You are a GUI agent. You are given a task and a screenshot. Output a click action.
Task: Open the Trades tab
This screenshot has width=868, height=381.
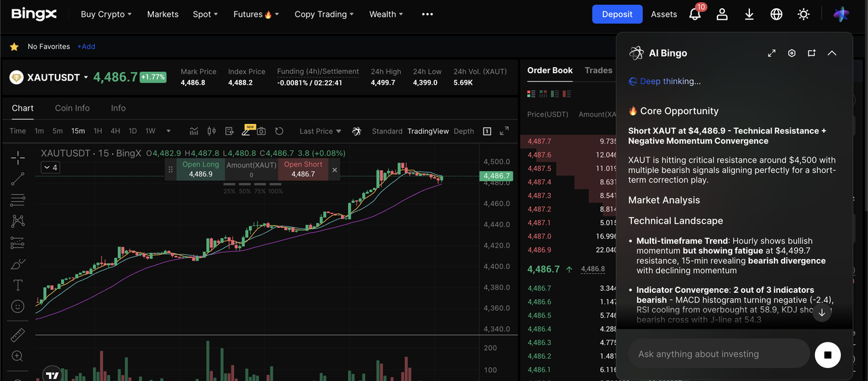(598, 71)
